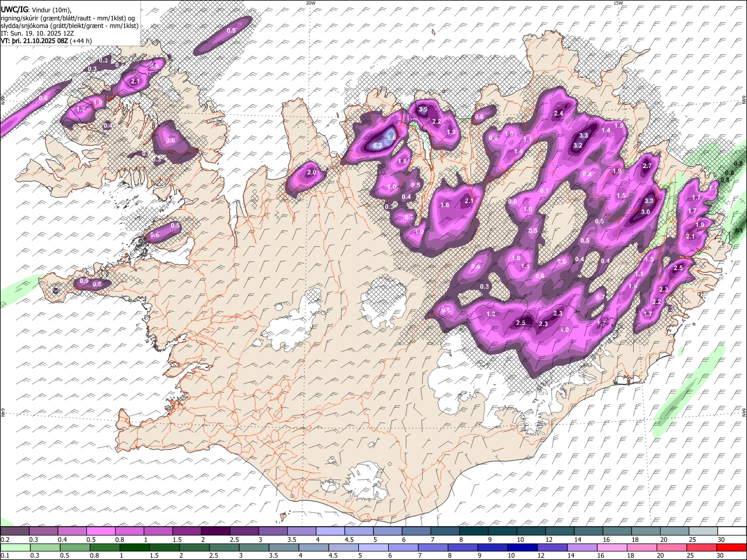Image resolution: width=747 pixels, height=560 pixels.
Task: Click the "slydda/snjókoma" legend description line
Action: pos(69,26)
